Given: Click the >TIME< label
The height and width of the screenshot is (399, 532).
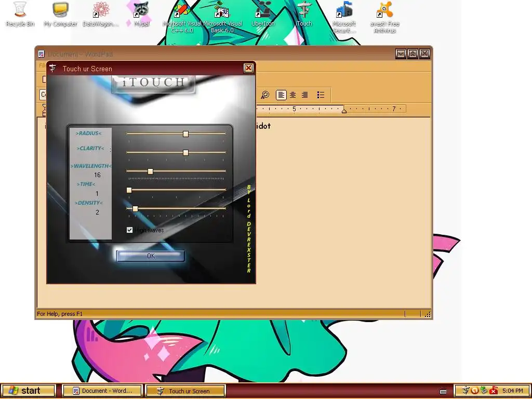Looking at the screenshot, I should pyautogui.click(x=86, y=184).
